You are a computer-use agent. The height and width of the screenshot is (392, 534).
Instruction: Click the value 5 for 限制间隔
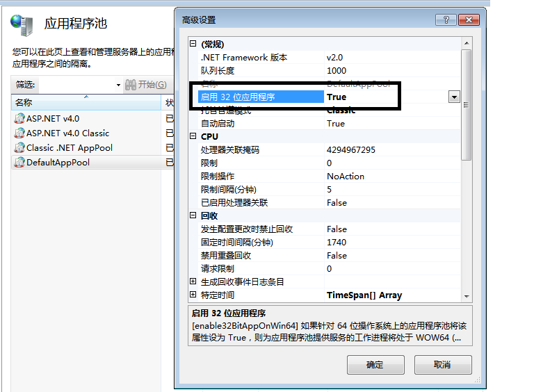pyautogui.click(x=329, y=190)
